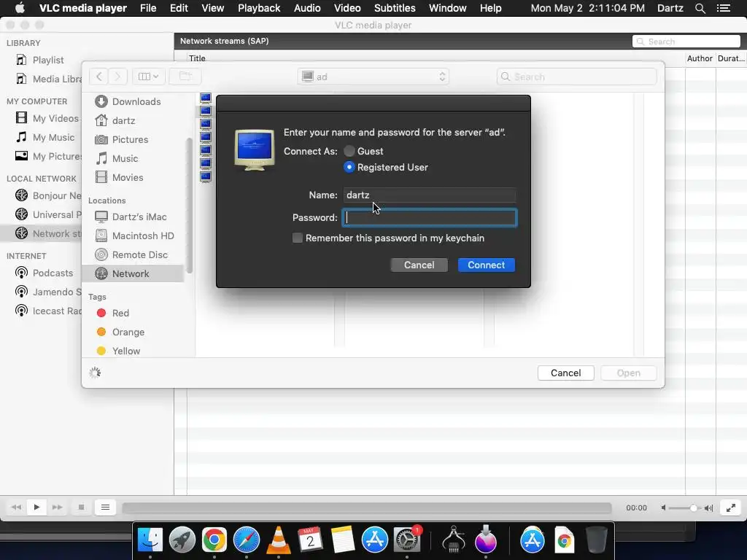Click the file dialog Search field
The width and height of the screenshot is (747, 560).
click(x=576, y=77)
